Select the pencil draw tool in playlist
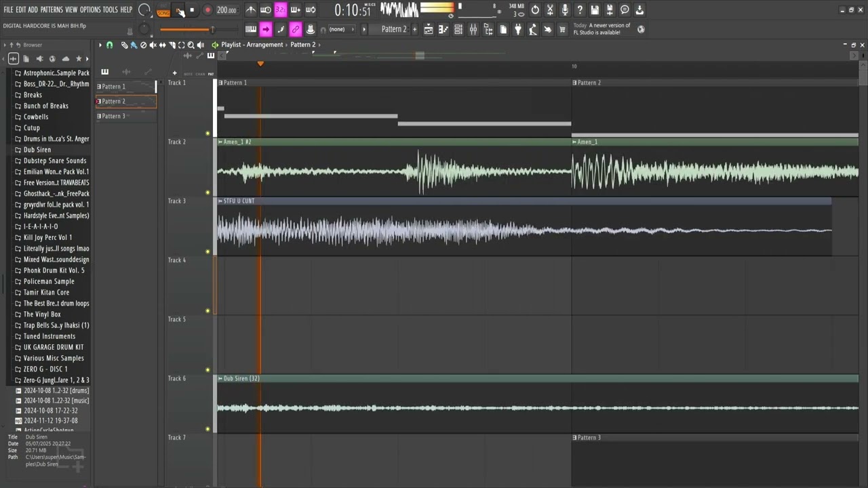 pos(124,45)
